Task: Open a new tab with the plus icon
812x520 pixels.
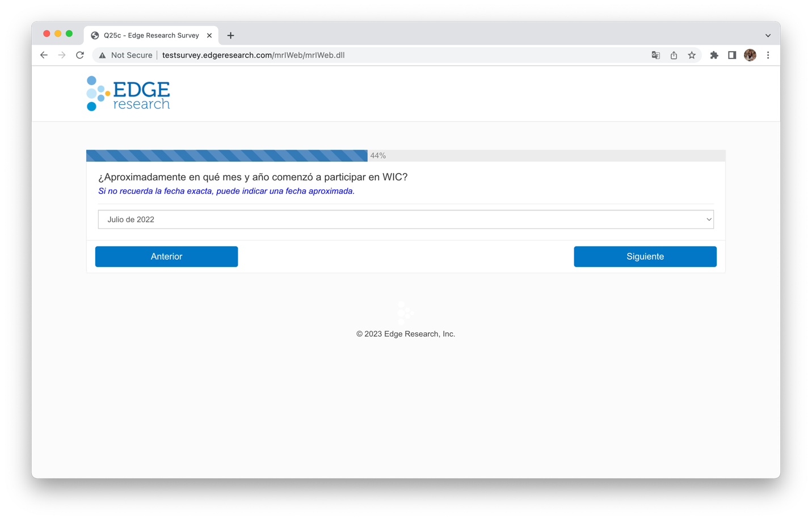Action: tap(230, 35)
